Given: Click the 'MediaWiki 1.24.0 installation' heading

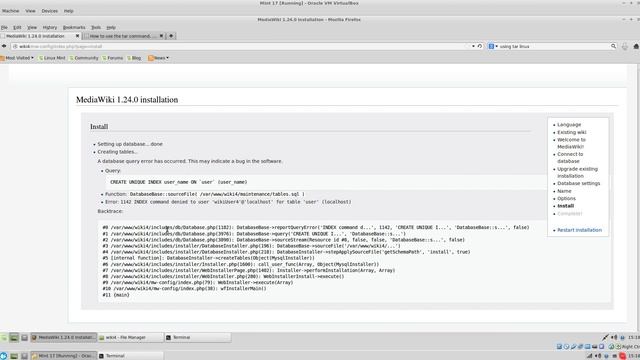Looking at the screenshot, I should pyautogui.click(x=127, y=100).
